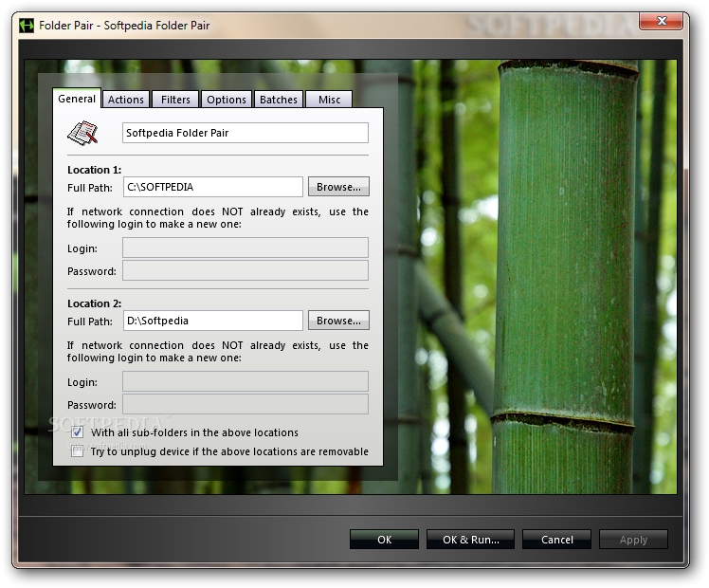The height and width of the screenshot is (588, 709).
Task: Switch to the General tab
Action: (77, 99)
